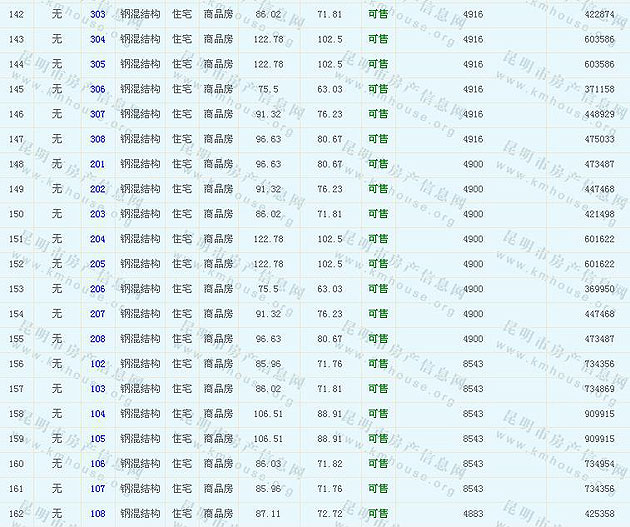Click room number 204
Viewport: 630px width, 527px height.
pyautogui.click(x=97, y=240)
